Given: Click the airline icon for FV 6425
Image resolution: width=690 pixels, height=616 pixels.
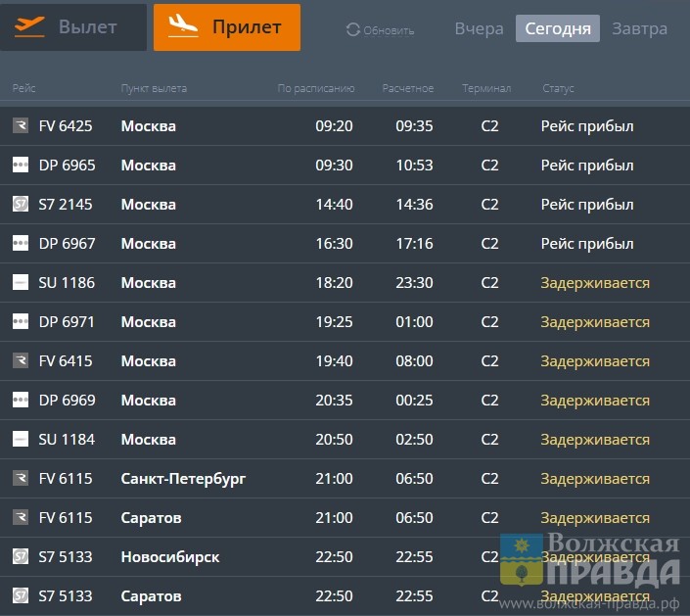Looking at the screenshot, I should coord(21,126).
